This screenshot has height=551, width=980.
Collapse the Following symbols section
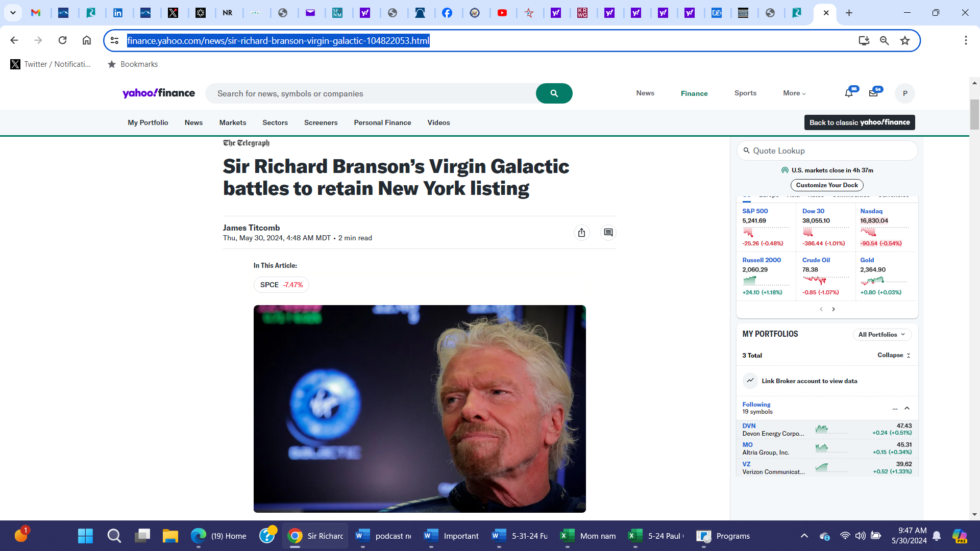pyautogui.click(x=907, y=408)
